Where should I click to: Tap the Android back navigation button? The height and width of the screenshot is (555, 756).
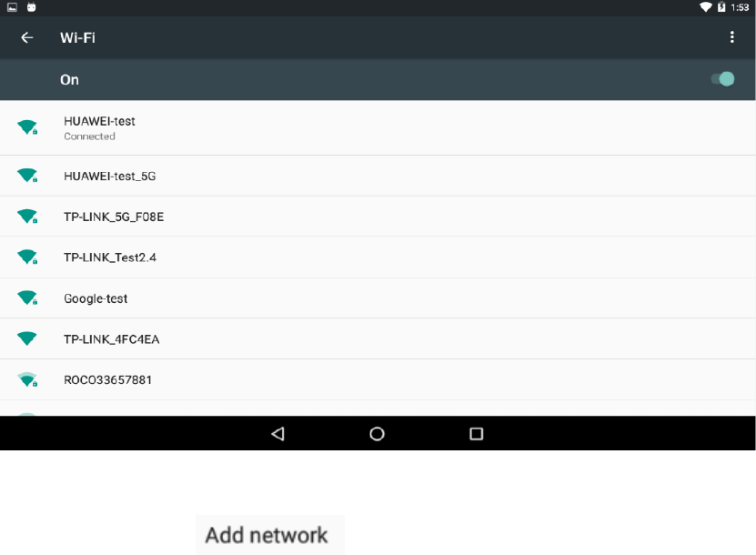pos(278,433)
